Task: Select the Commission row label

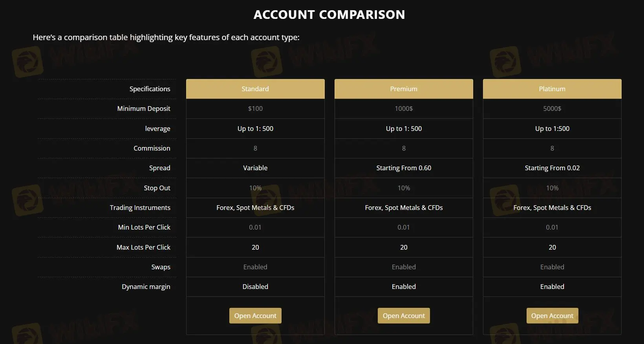Action: point(152,148)
